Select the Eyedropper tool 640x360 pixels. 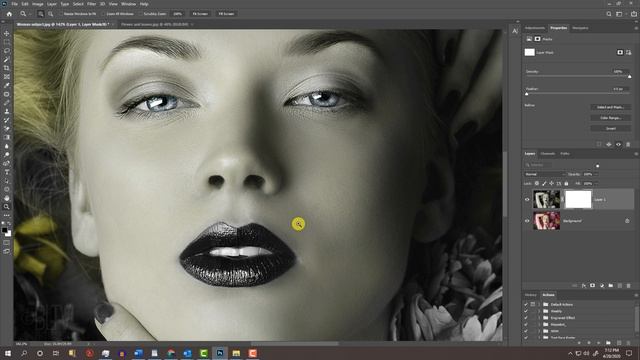point(7,85)
